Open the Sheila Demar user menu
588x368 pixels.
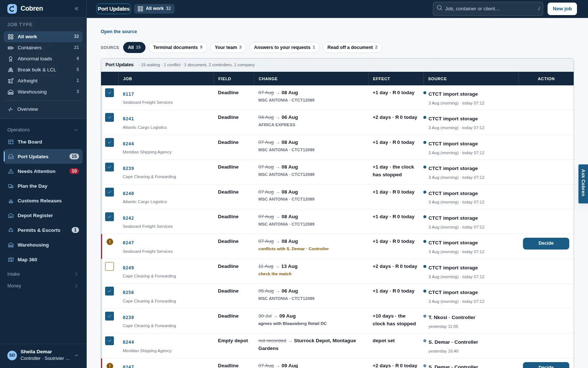(43, 355)
